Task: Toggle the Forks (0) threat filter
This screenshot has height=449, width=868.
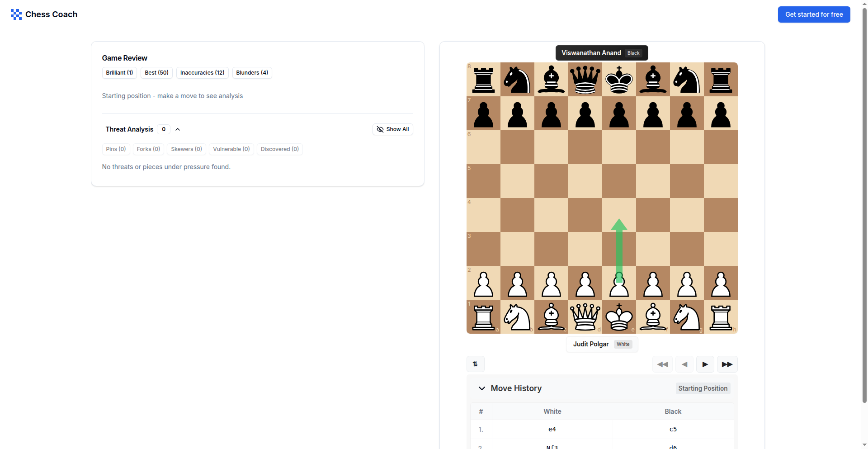Action: 148,149
